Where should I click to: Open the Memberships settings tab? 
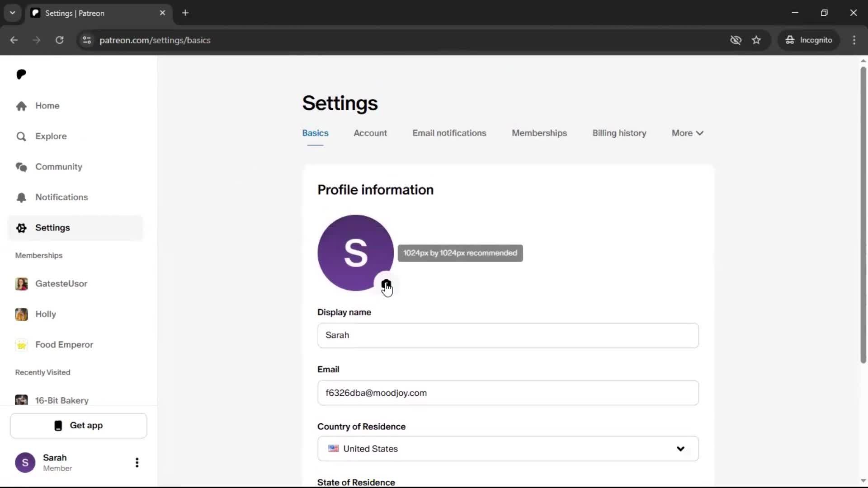[x=539, y=133]
